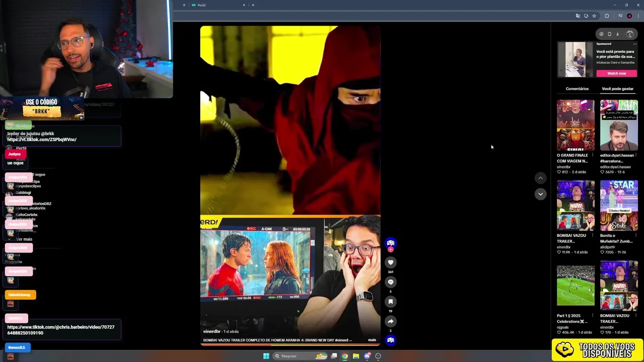
Task: Click the Chrome icon on the taskbar
Action: point(345,356)
